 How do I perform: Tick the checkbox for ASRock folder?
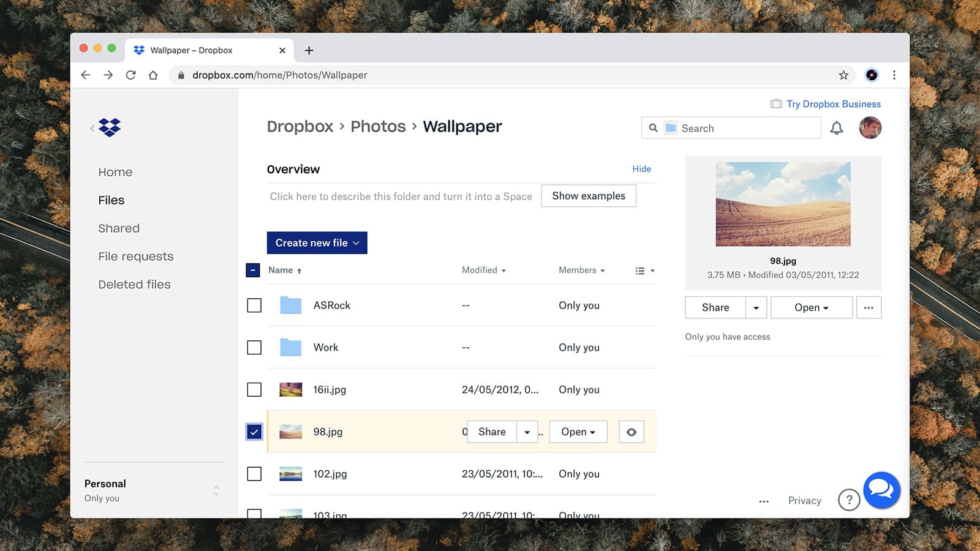pyautogui.click(x=254, y=305)
